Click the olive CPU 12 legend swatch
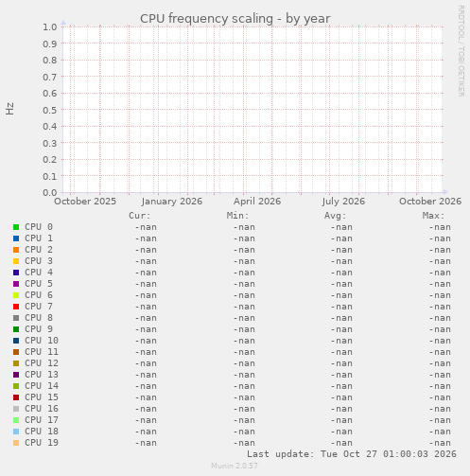The height and width of the screenshot is (476, 470). pos(16,363)
